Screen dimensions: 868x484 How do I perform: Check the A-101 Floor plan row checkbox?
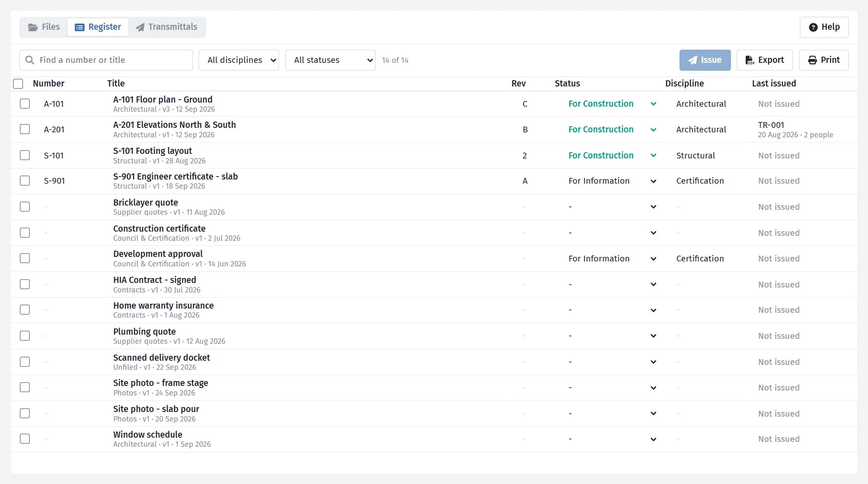(25, 103)
